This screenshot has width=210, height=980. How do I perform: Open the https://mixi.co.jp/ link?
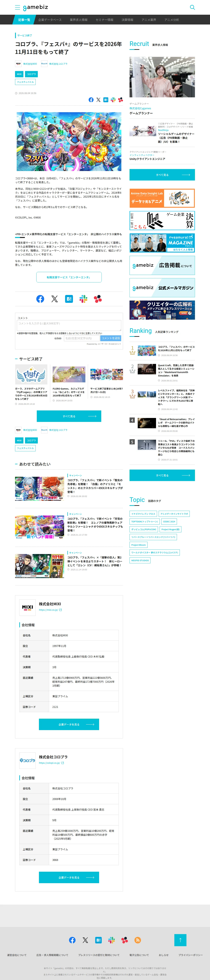pos(48,610)
